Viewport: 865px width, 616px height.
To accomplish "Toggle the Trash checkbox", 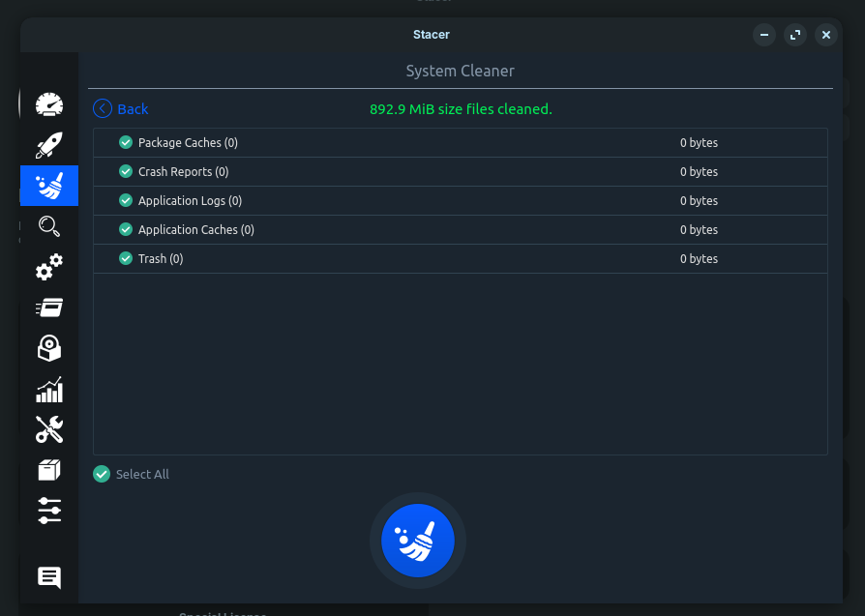I will point(126,258).
